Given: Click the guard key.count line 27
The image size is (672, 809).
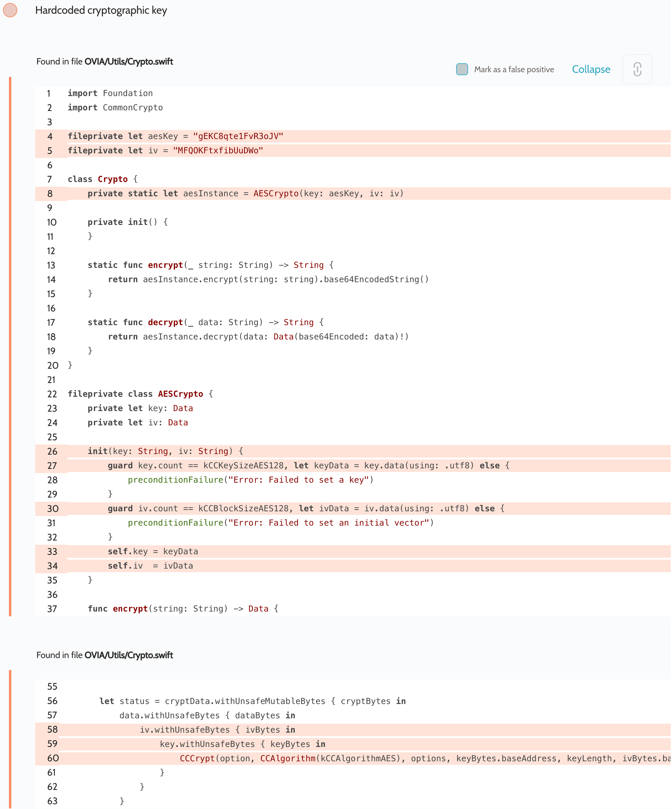Looking at the screenshot, I should pos(308,466).
